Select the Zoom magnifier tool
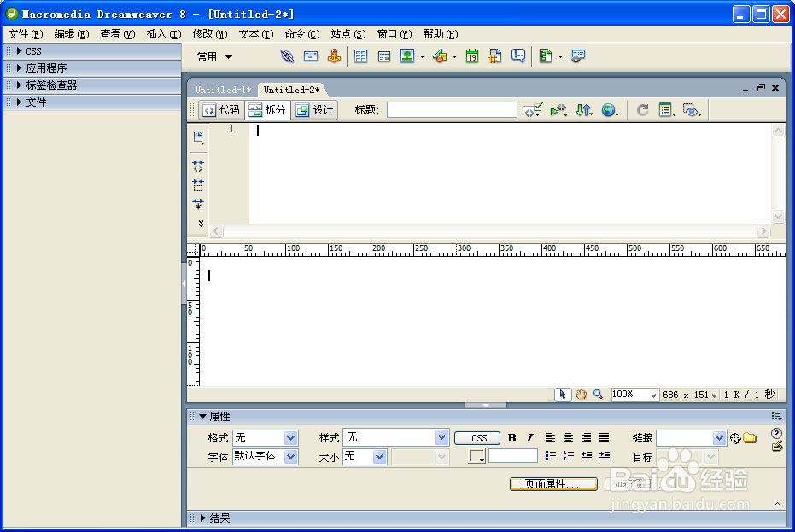795x532 pixels. click(x=599, y=395)
